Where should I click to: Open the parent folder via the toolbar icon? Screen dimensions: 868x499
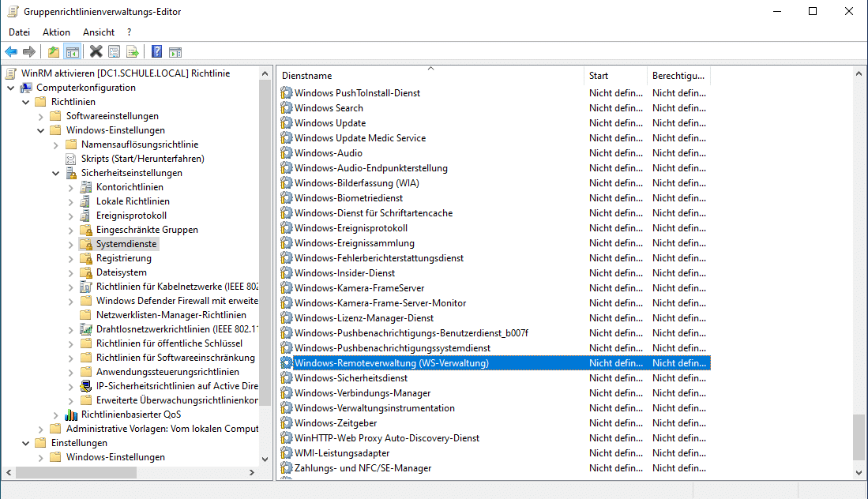coord(52,51)
